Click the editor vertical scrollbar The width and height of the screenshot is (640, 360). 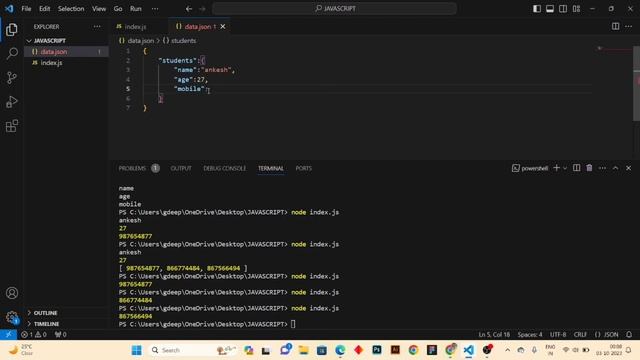point(636,84)
